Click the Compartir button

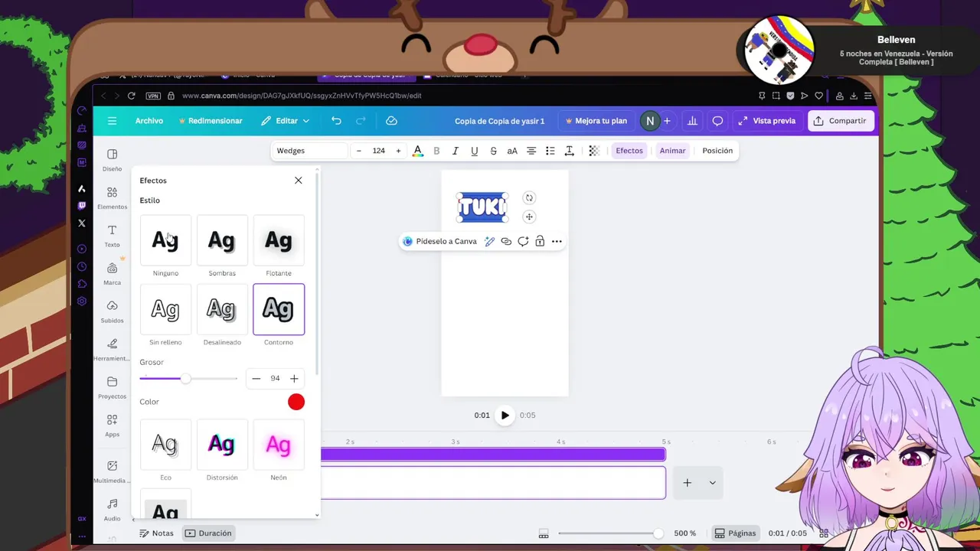(841, 121)
